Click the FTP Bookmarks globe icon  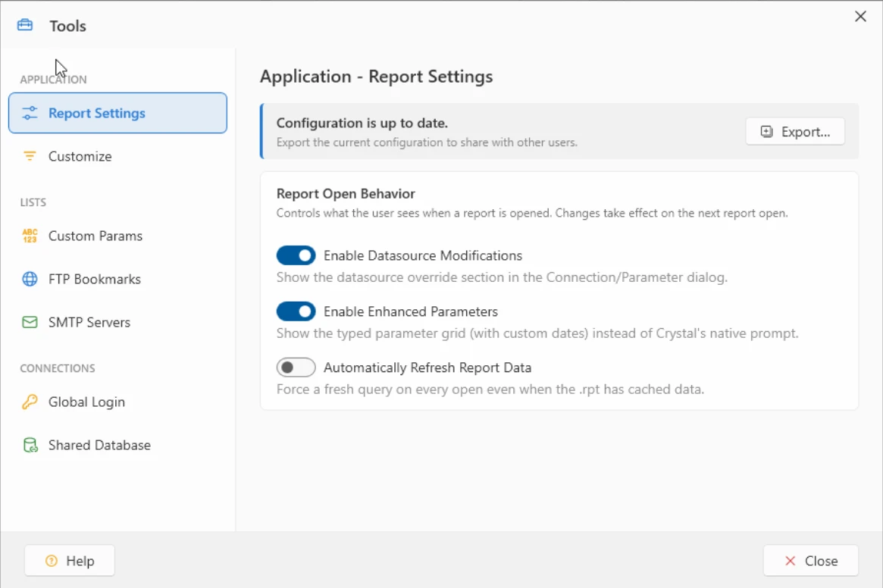[30, 279]
